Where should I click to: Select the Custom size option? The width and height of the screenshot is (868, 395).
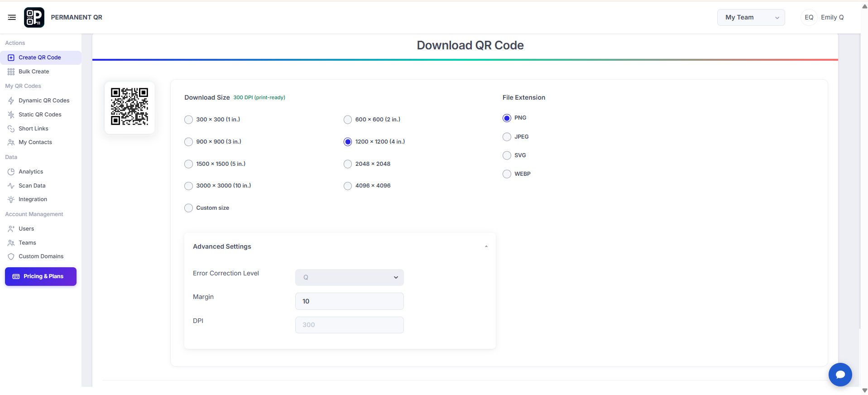click(189, 208)
